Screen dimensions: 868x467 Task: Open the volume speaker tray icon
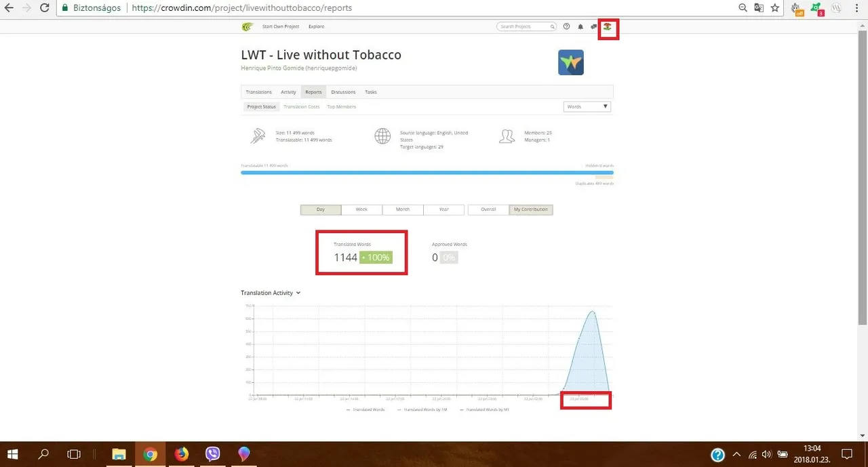point(767,454)
